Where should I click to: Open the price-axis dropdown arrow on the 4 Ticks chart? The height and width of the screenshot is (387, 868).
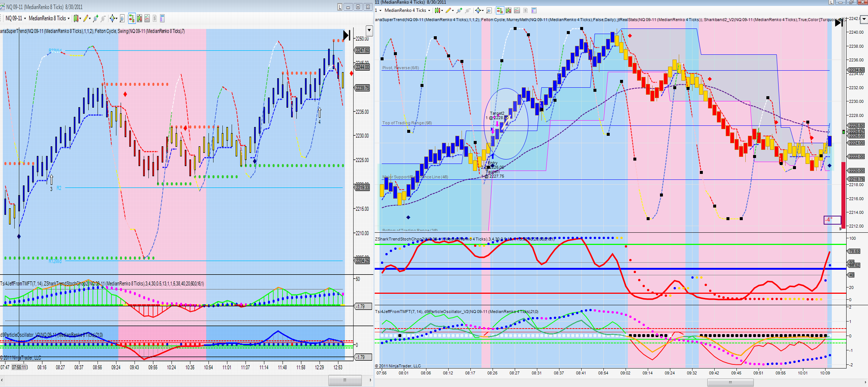click(864, 19)
